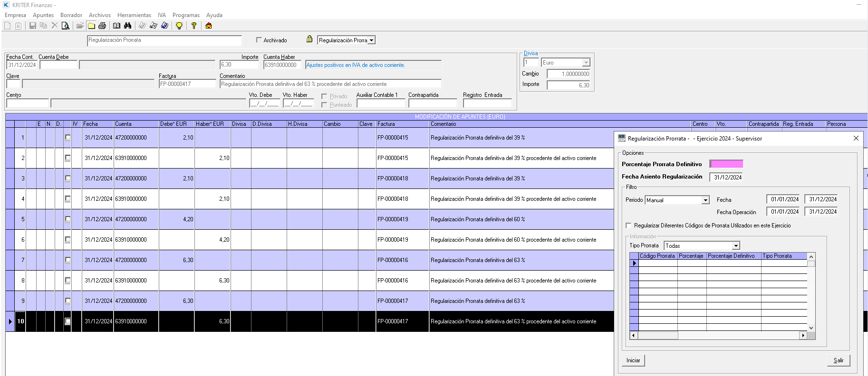This screenshot has width=868, height=376.
Task: Click the sheets icon left of the checkmarked one
Action: click(153, 26)
